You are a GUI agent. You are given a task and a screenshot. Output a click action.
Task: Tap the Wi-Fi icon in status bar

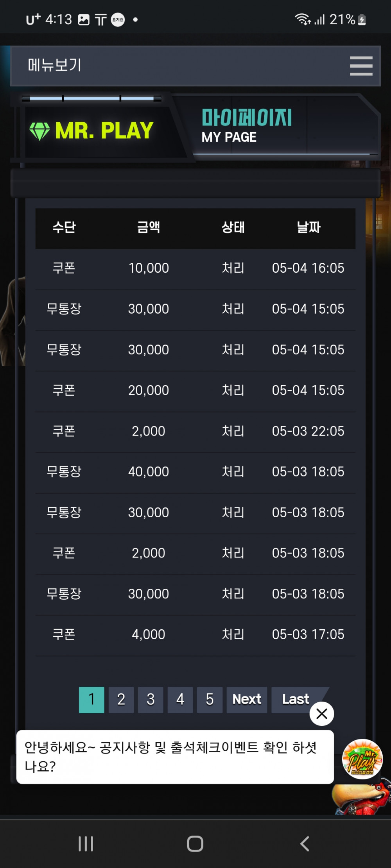[302, 19]
